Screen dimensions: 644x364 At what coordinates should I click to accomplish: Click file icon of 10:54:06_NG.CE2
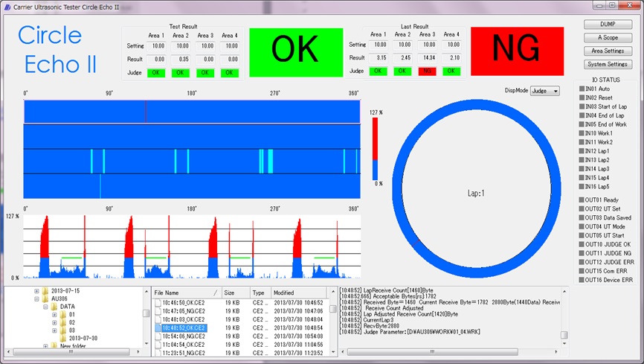tap(158, 336)
